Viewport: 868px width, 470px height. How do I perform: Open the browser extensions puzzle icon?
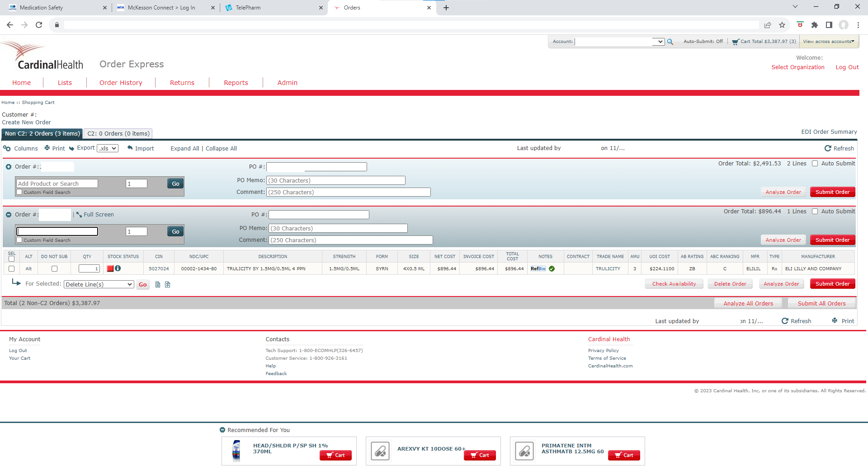[x=815, y=25]
